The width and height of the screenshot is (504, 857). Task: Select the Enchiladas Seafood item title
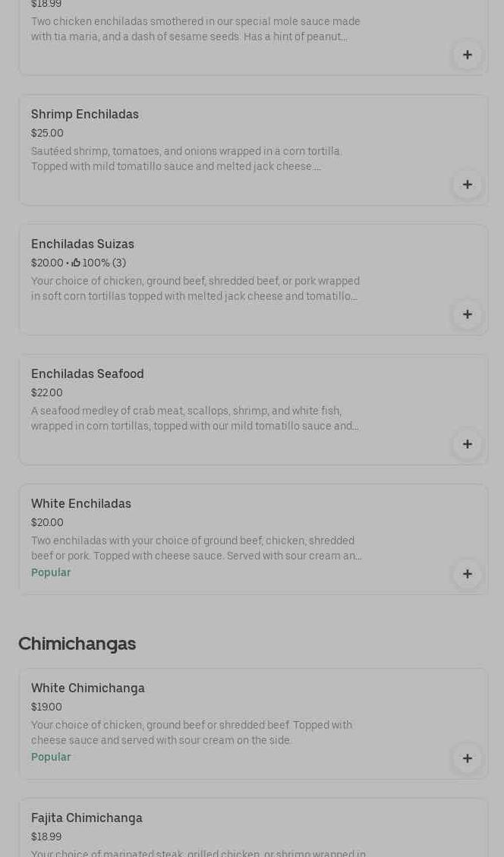click(87, 374)
